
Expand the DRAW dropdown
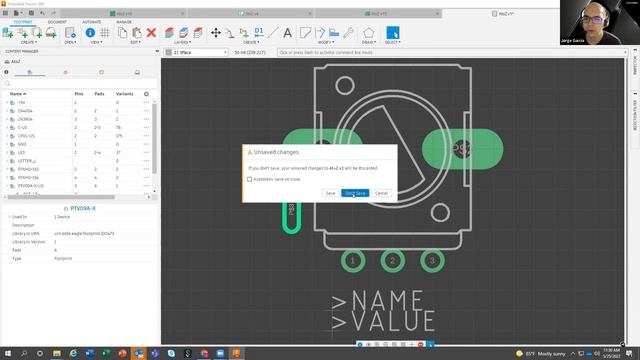369,42
